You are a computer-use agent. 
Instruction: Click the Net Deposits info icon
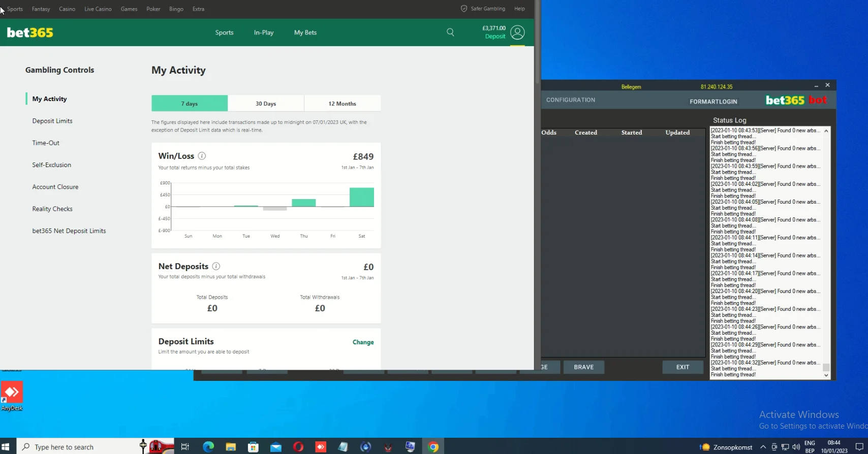click(216, 266)
